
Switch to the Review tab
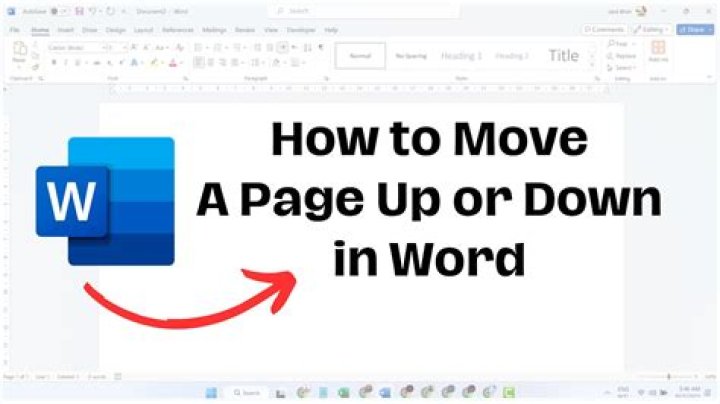(245, 30)
